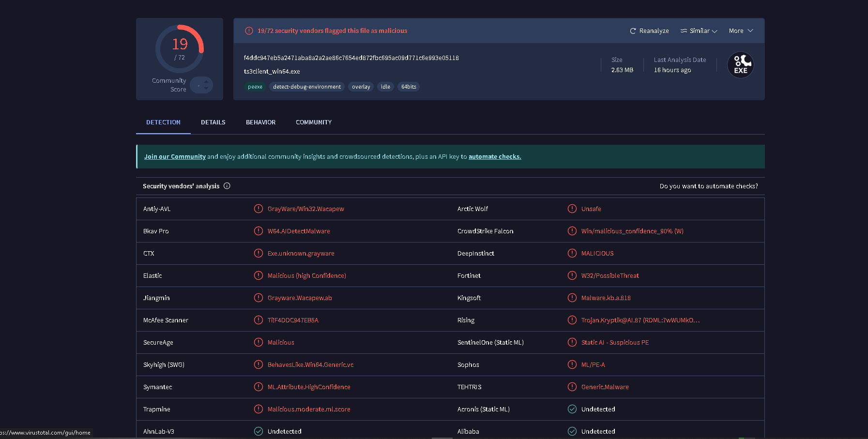Click AhnLab-V3's undetected checkmark icon
The height and width of the screenshot is (439, 868).
(259, 432)
